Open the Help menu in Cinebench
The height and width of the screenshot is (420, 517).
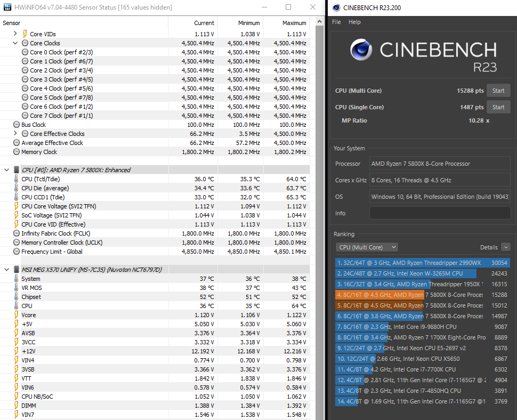(354, 22)
